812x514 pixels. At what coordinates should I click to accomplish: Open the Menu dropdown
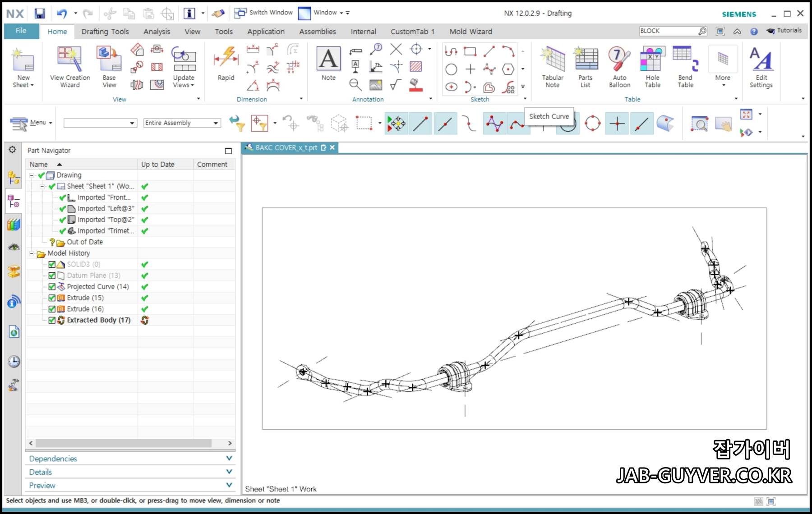click(x=31, y=123)
